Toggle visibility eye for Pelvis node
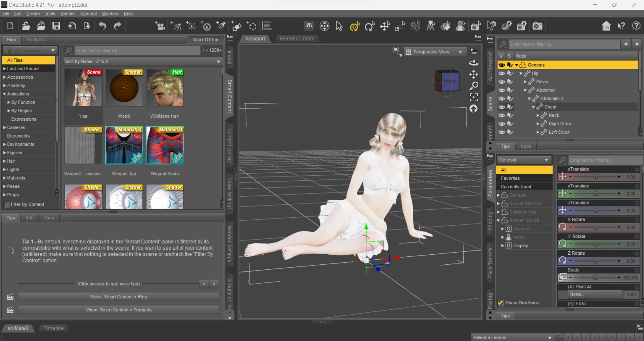 tap(502, 82)
